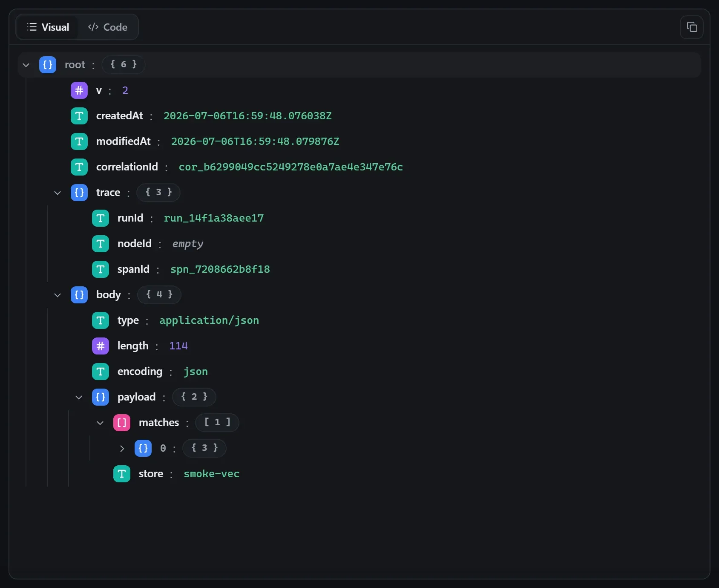Click the number icon beside v

(79, 90)
